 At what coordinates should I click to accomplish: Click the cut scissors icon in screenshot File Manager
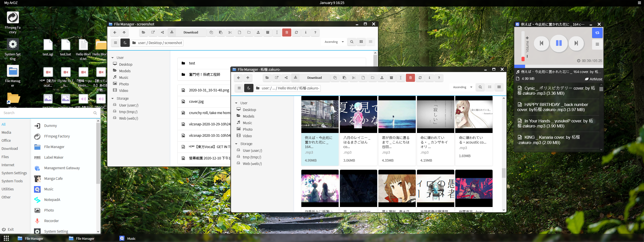point(230,32)
